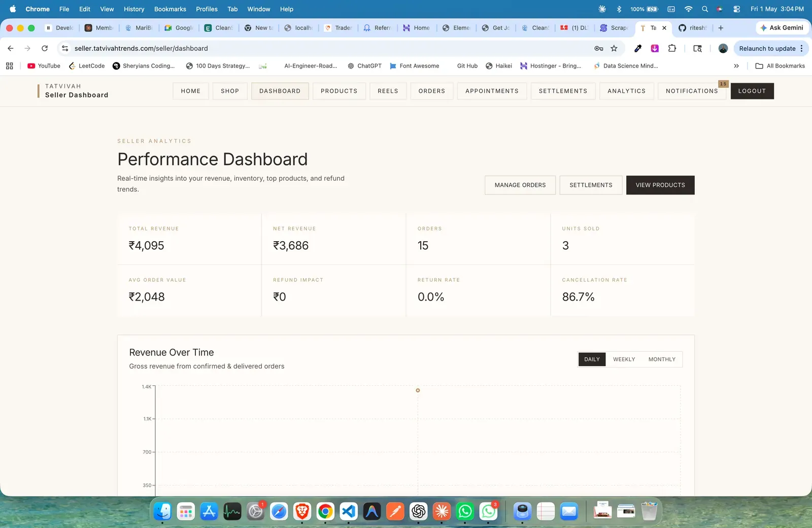
Task: Open the Products nav tab
Action: click(339, 91)
